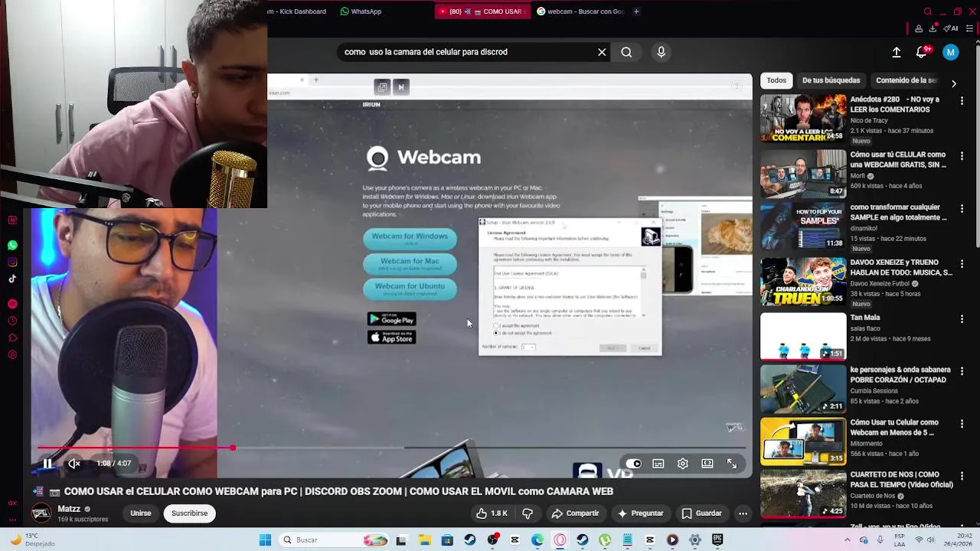Open Opera GX from the taskbar

pos(560,540)
